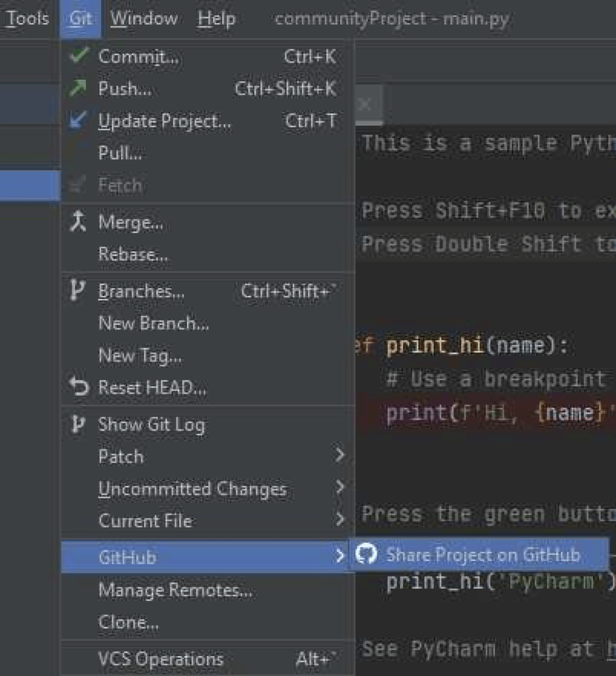Click the green Push arrow icon
The image size is (616, 676).
pyautogui.click(x=79, y=88)
